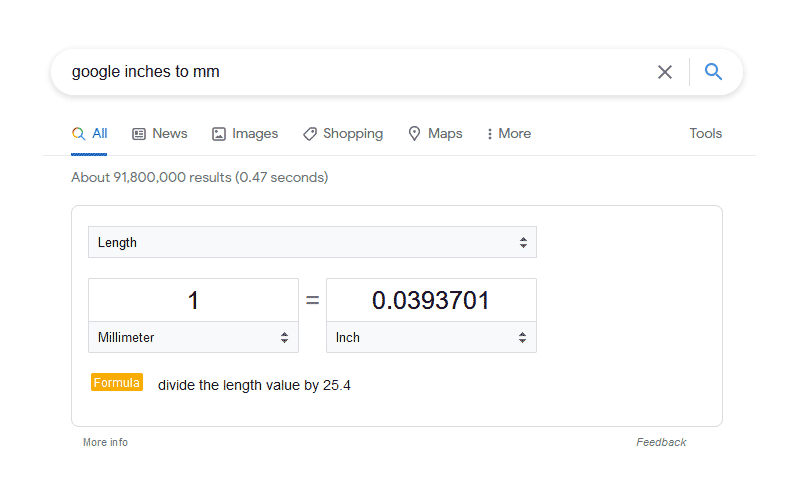Expand the More menu
The height and width of the screenshot is (500, 800).
[x=509, y=134]
